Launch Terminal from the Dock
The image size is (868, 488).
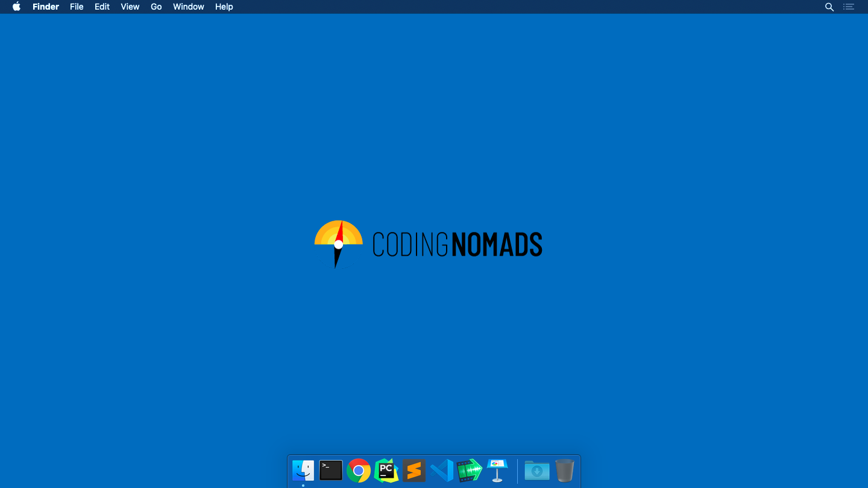click(x=331, y=471)
